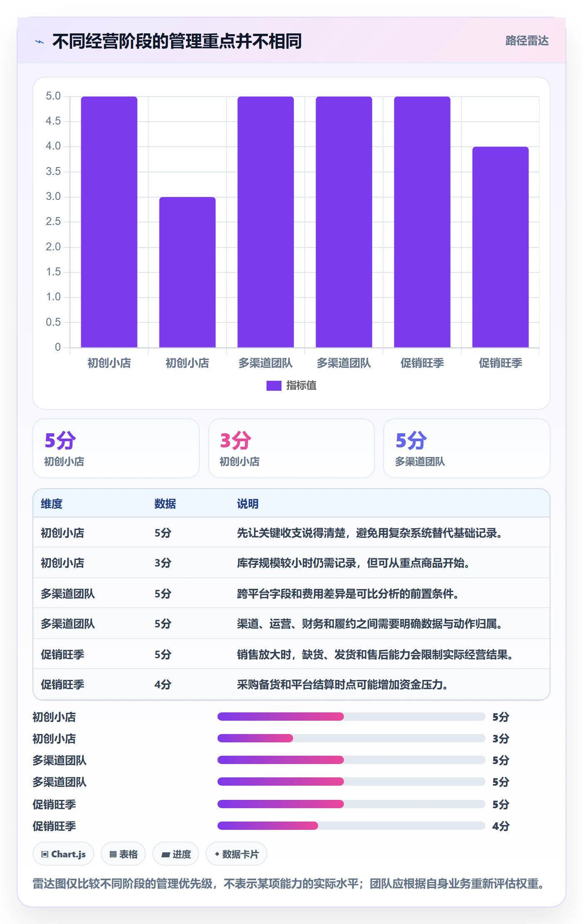The width and height of the screenshot is (583, 924).
Task: Click the Chart.js chip
Action: coord(63,854)
